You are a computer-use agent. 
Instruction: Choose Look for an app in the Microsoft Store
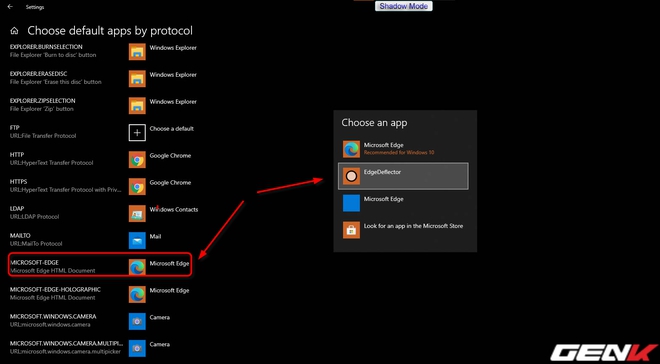click(403, 230)
